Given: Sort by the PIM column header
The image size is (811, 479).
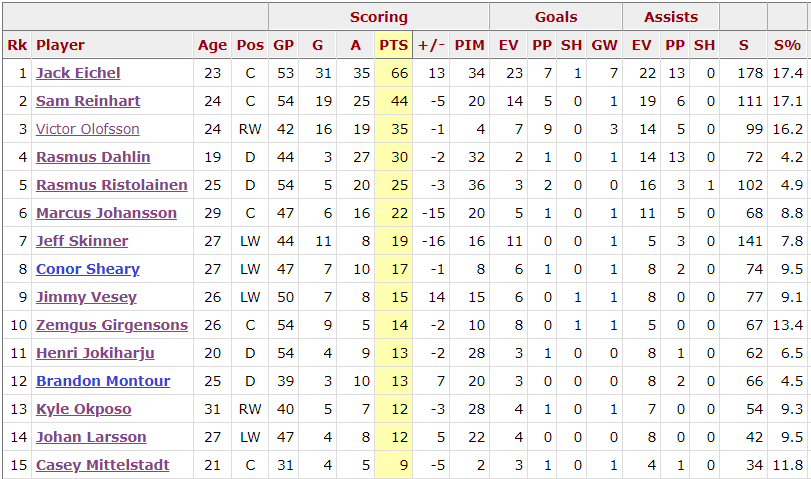Looking at the screenshot, I should pos(469,45).
